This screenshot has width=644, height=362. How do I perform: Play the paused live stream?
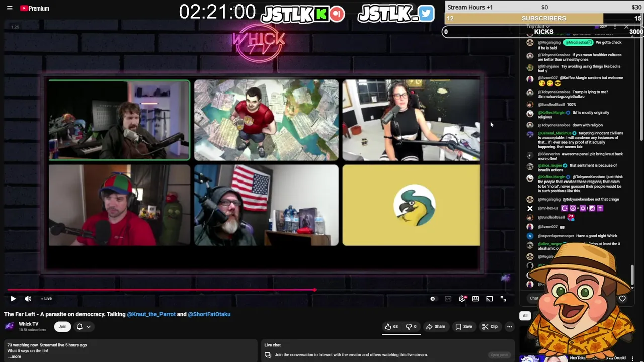[13, 299]
